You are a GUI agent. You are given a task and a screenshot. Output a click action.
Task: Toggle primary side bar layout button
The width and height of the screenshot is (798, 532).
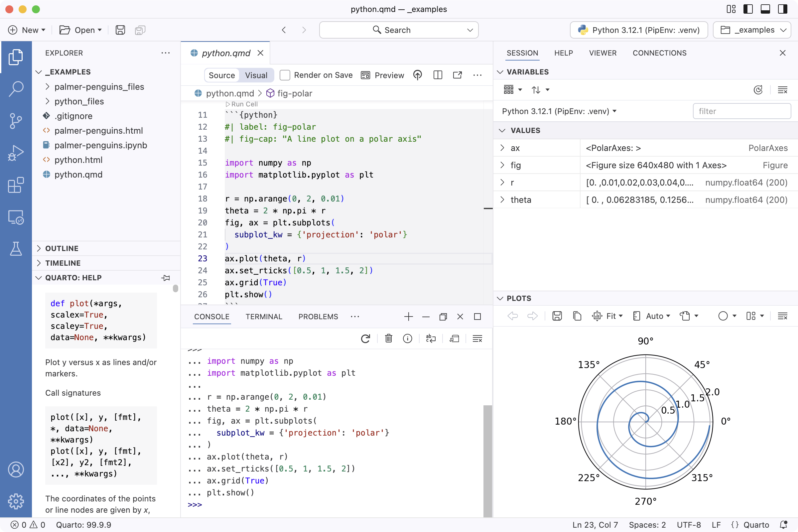pos(748,9)
